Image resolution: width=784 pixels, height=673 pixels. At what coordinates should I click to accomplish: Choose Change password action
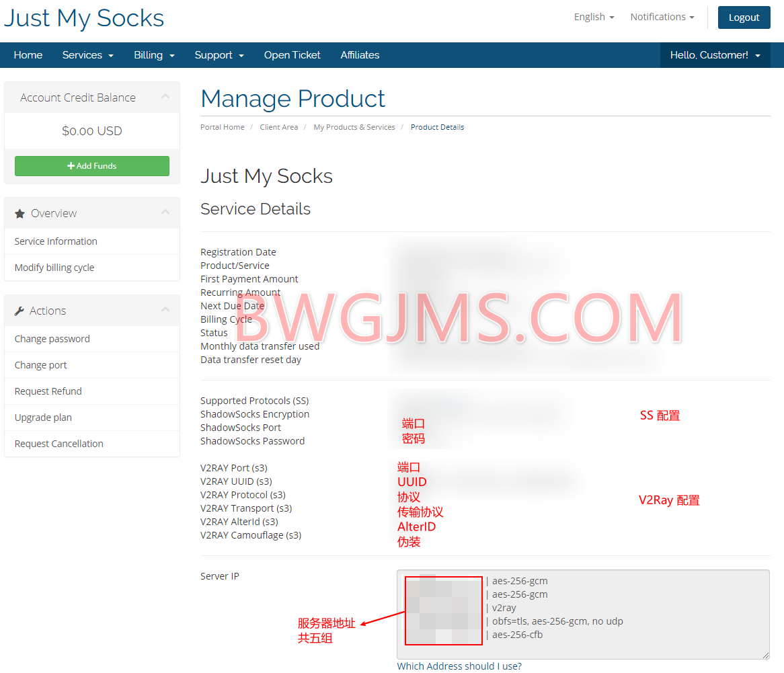click(92, 339)
